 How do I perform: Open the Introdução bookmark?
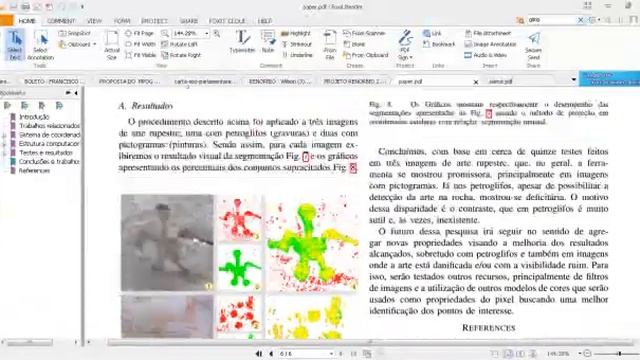[x=34, y=117]
